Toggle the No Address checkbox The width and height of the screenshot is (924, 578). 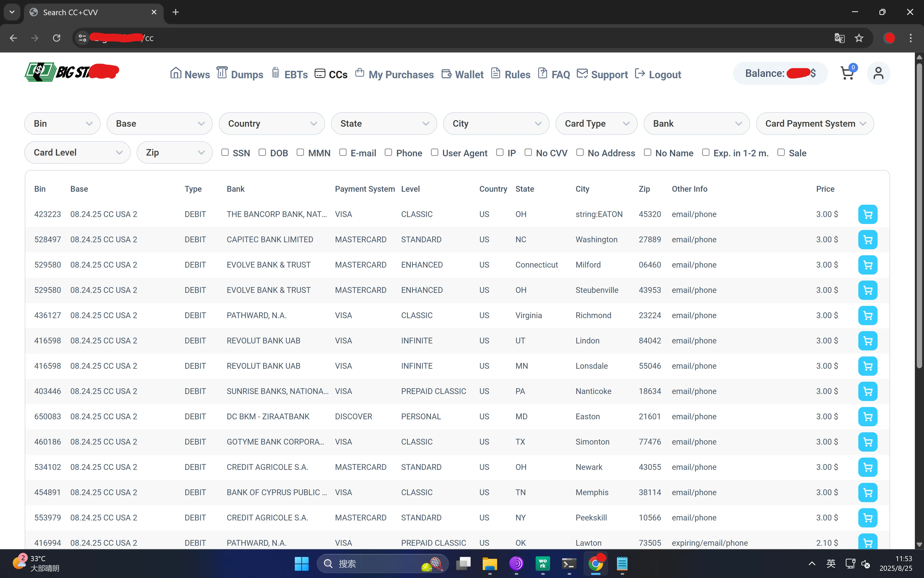(580, 152)
